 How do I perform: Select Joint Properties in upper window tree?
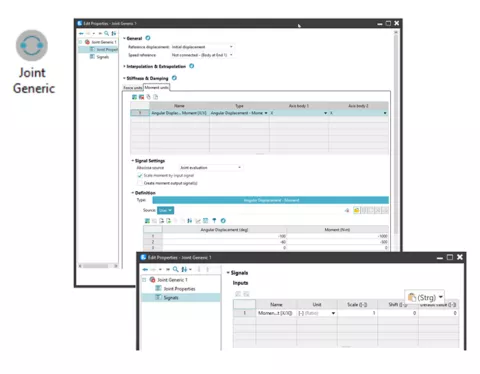(107, 49)
